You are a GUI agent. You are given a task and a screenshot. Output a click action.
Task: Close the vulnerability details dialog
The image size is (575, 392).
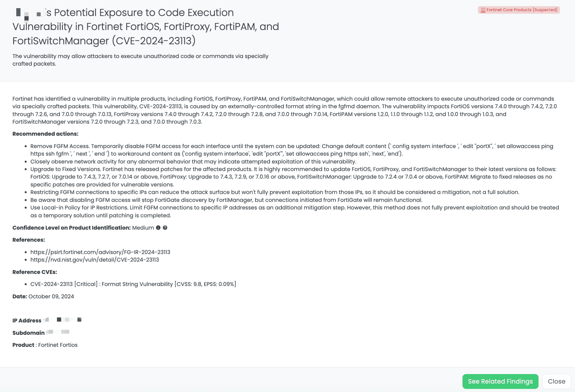point(556,381)
